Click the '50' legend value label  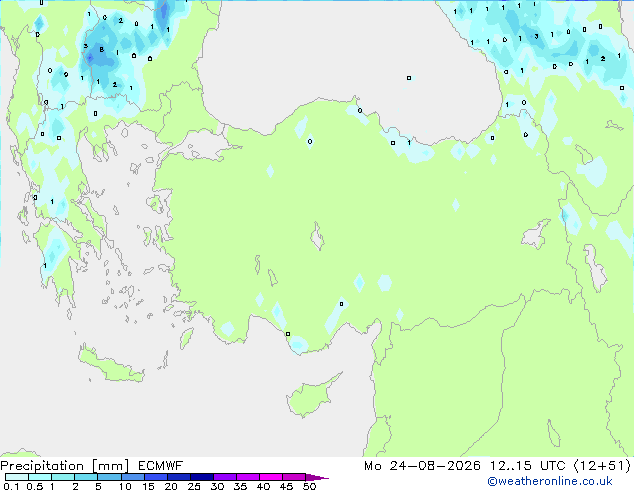tap(309, 486)
